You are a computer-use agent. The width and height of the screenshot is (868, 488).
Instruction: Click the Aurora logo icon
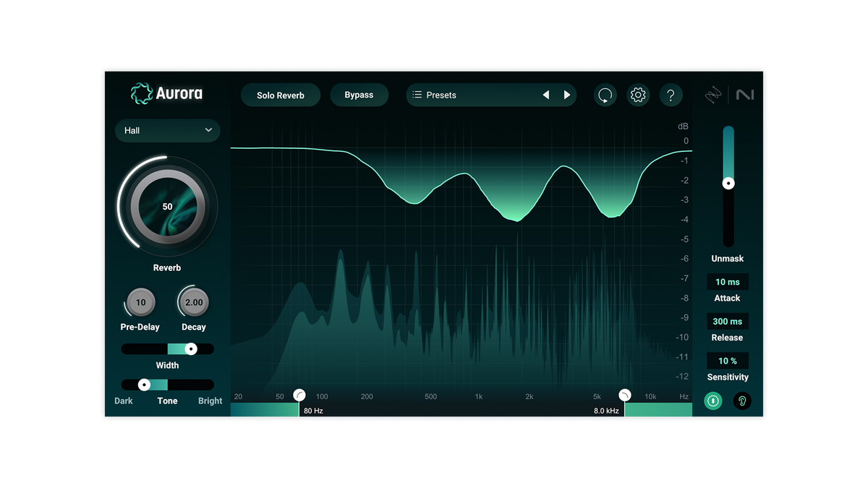coord(142,93)
